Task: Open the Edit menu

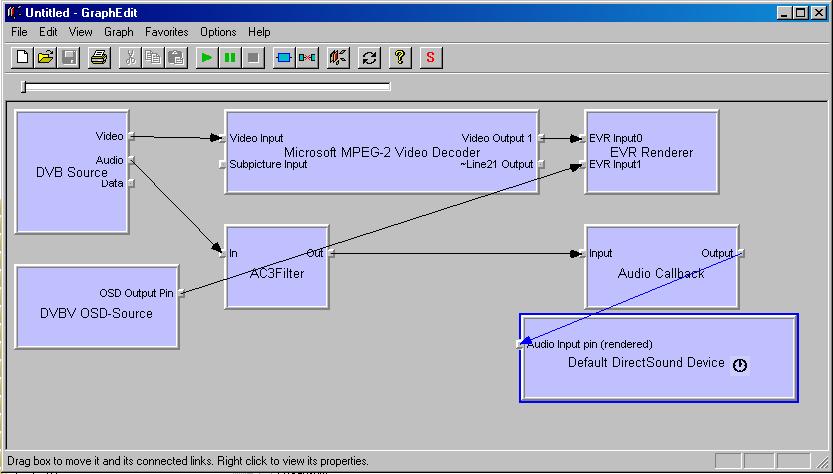Action: [x=48, y=32]
